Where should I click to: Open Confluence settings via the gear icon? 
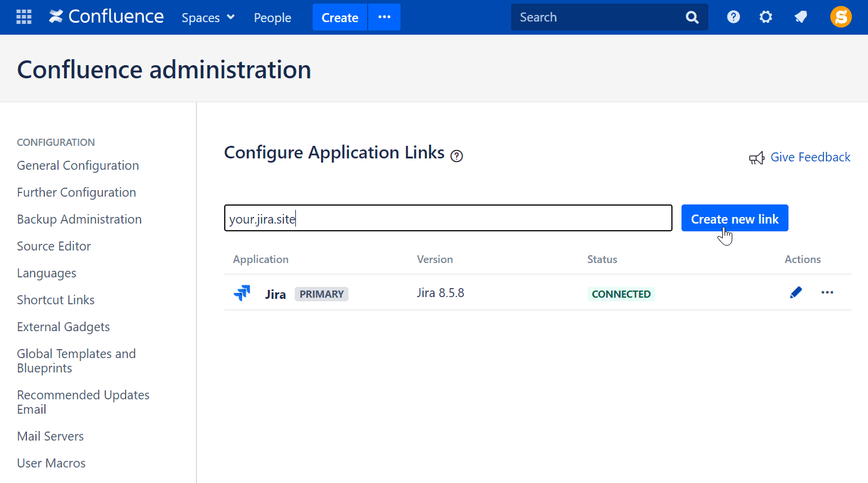[766, 17]
